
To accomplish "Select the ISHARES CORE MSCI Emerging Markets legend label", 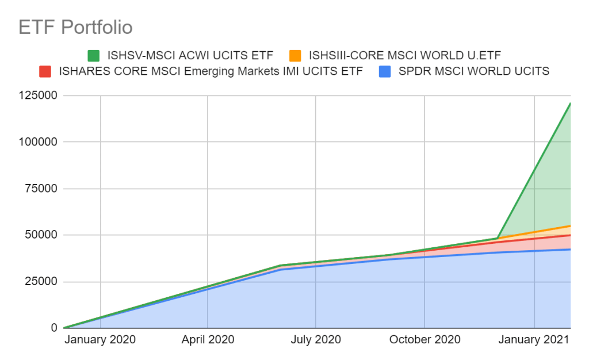I will (211, 71).
